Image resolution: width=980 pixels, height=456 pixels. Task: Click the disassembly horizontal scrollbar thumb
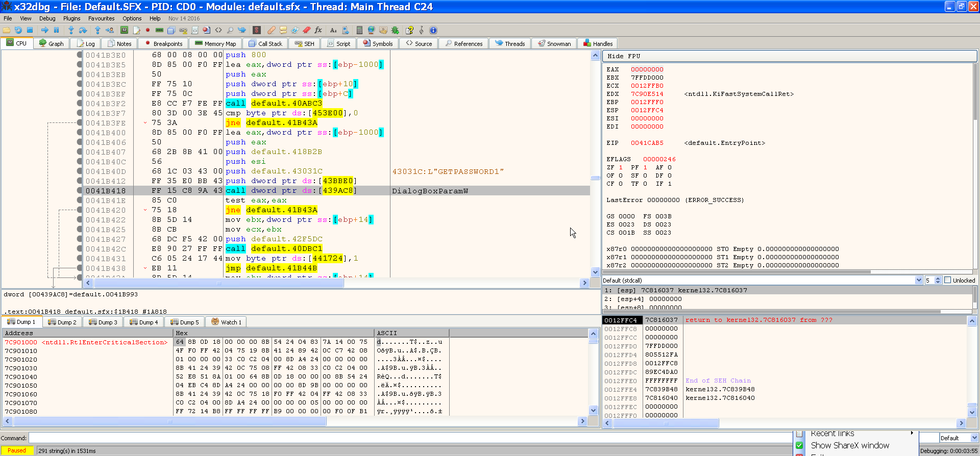click(x=218, y=283)
